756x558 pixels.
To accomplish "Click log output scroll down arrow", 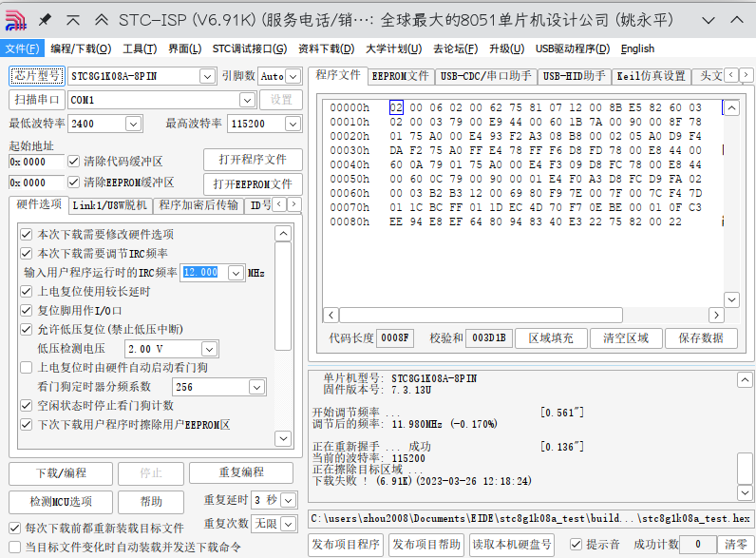I will click(745, 492).
